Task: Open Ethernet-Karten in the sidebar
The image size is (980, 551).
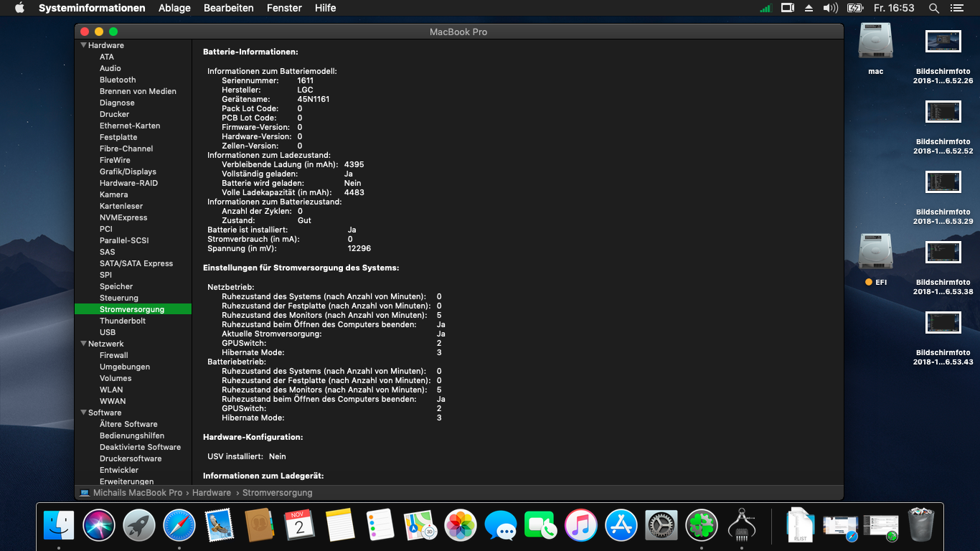Action: 130,126
